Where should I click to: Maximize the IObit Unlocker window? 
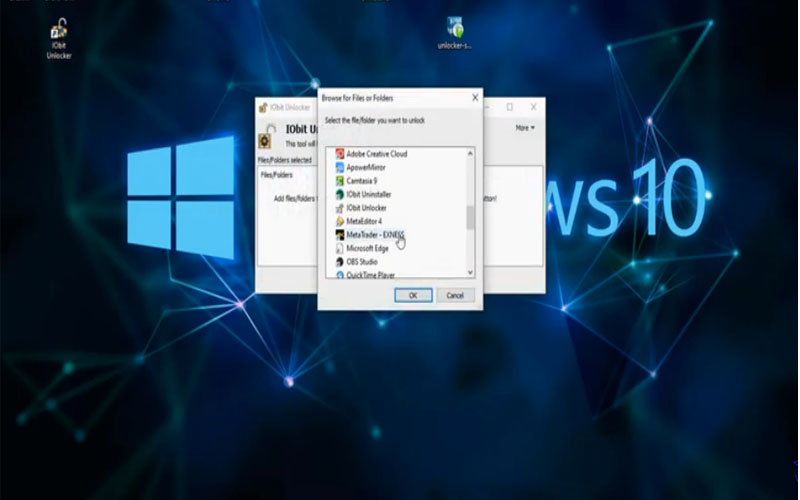510,107
